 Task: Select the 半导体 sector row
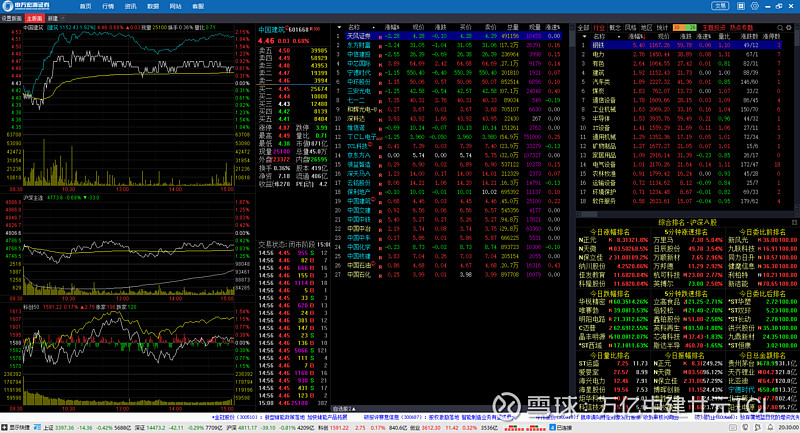pos(681,119)
